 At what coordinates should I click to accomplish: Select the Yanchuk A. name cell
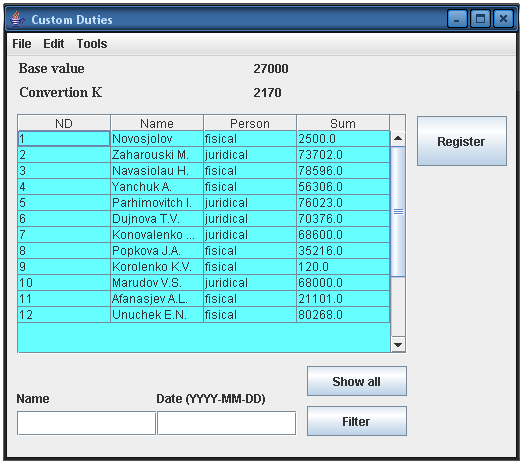tap(157, 187)
